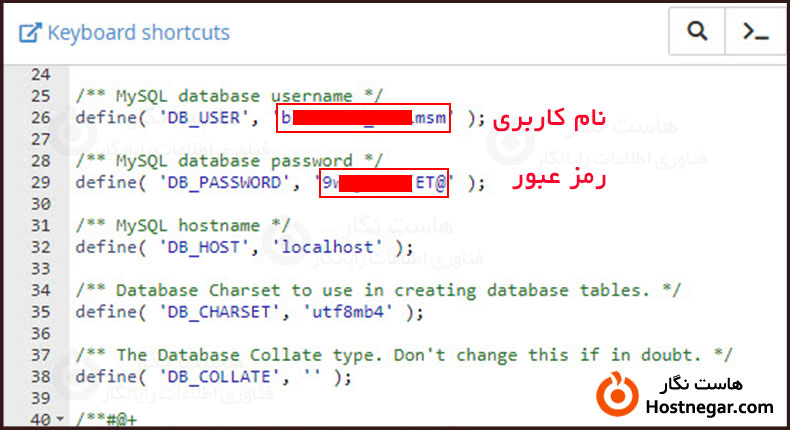Click the external-link icon beside Keyboard shortcuts
This screenshot has width=790, height=430.
click(x=31, y=33)
